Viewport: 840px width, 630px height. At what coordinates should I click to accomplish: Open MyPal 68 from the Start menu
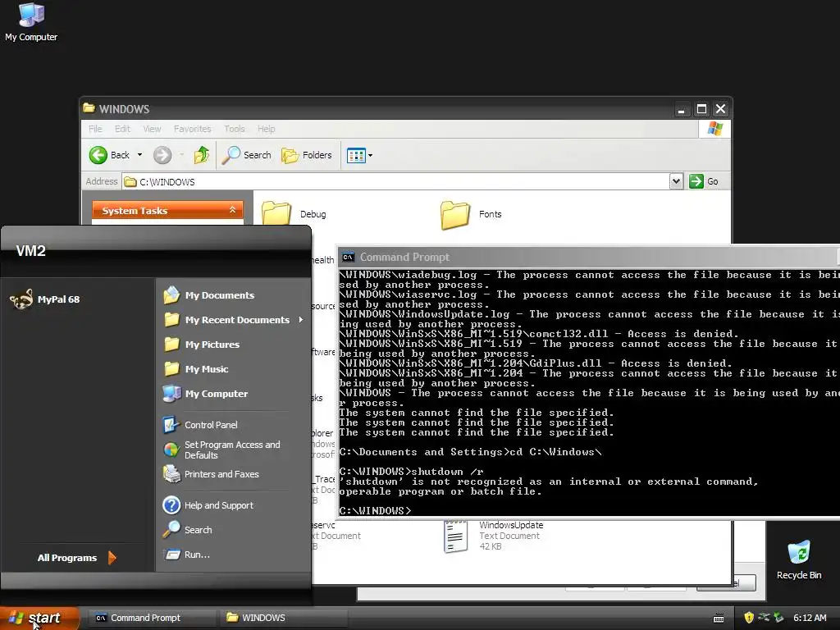pos(45,299)
